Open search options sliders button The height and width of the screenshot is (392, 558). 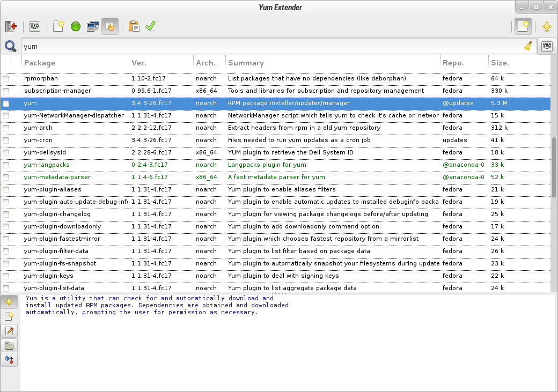547,46
